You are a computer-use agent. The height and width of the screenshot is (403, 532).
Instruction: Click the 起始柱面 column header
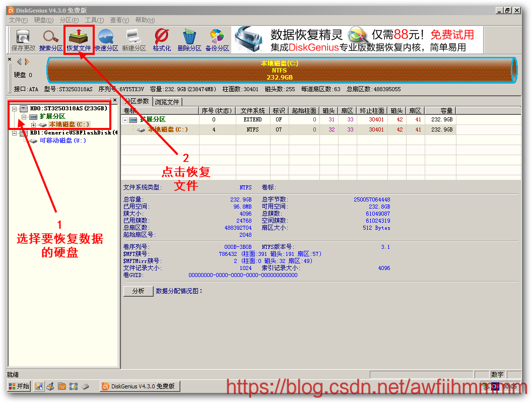point(304,111)
